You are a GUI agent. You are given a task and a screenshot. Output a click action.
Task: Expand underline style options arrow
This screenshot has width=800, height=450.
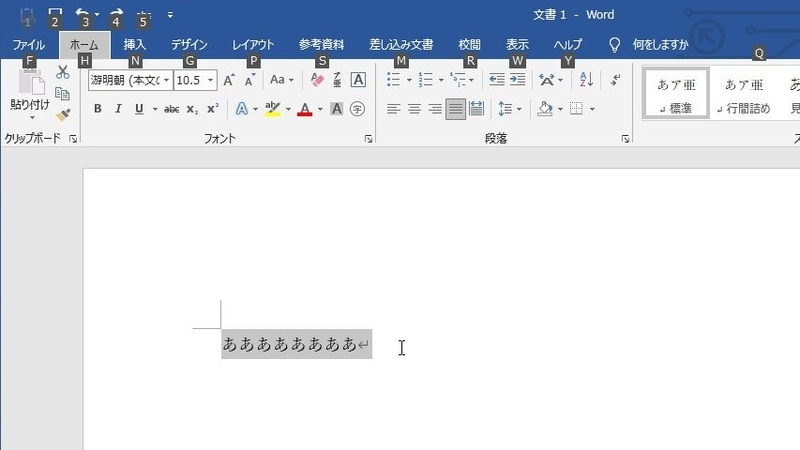(155, 109)
